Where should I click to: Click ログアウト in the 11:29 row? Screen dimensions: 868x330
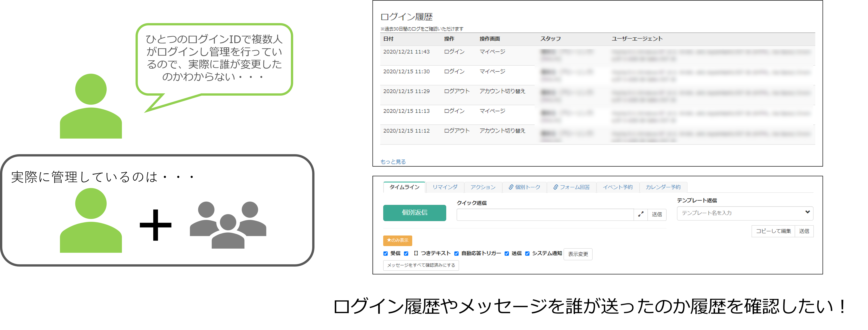pos(457,91)
